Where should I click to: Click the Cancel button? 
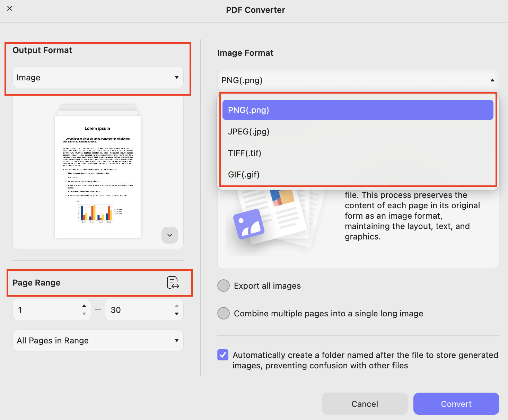[365, 404]
